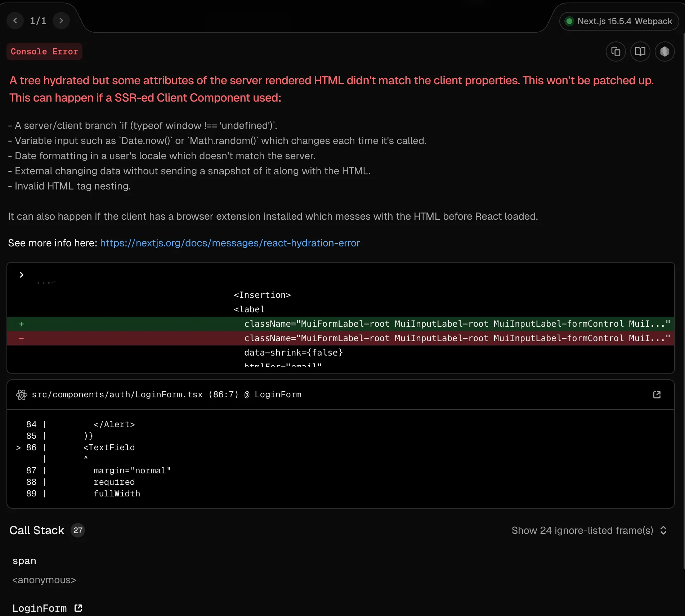Select the span call stack frame
The width and height of the screenshot is (685, 616).
pyautogui.click(x=24, y=561)
